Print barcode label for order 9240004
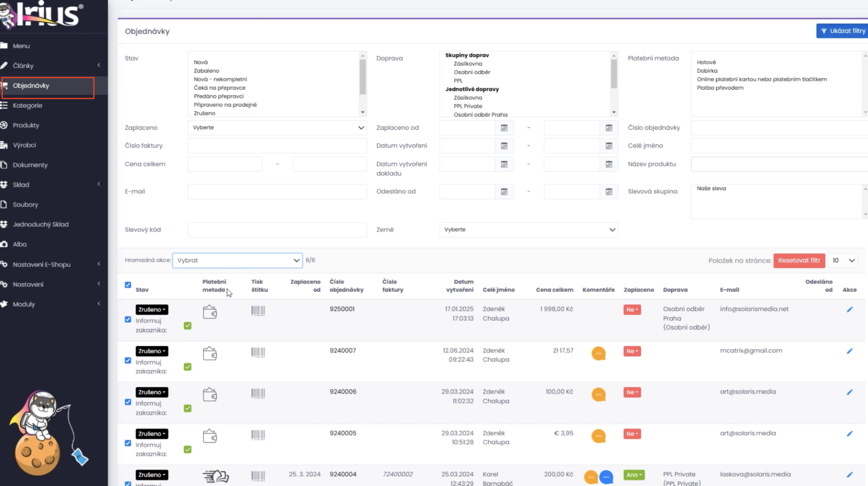The image size is (868, 486). coord(258,476)
